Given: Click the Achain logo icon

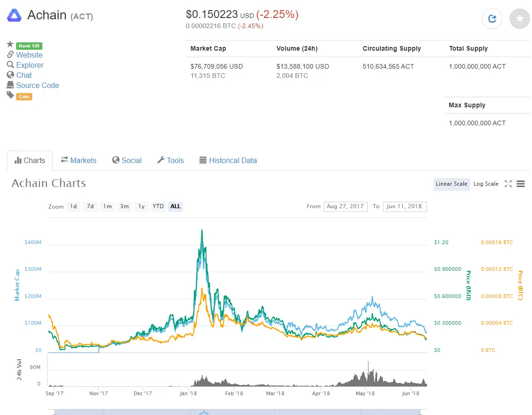Looking at the screenshot, I should coord(14,15).
